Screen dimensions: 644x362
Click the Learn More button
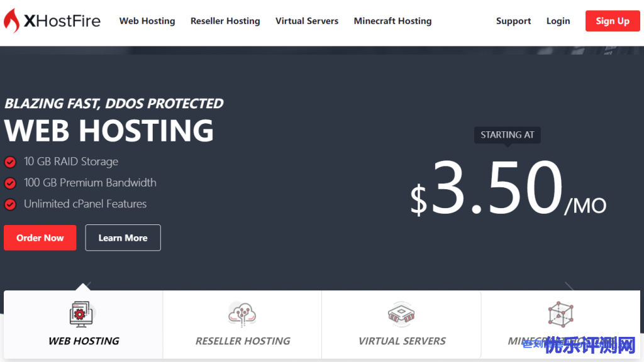[x=123, y=238]
